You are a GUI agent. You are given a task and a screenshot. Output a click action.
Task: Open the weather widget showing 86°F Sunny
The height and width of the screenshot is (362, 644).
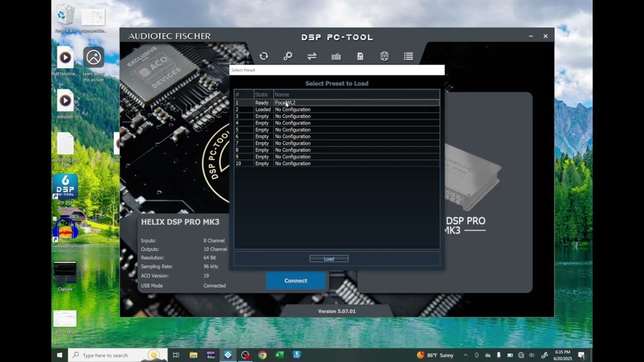tap(435, 355)
